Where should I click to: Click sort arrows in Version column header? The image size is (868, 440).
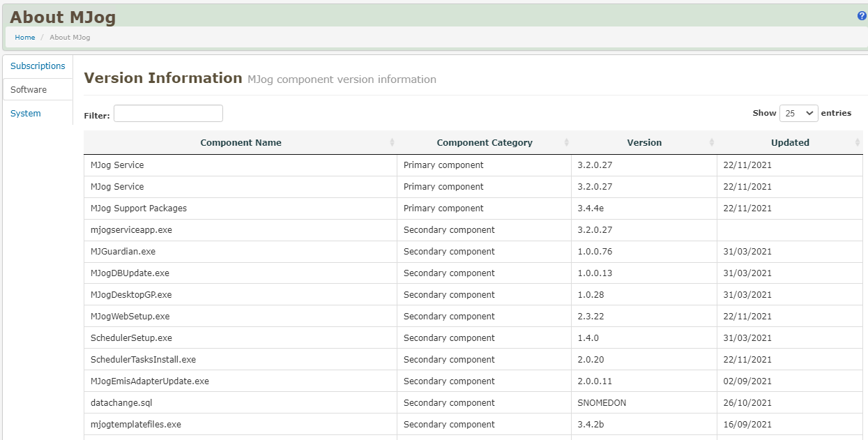712,143
